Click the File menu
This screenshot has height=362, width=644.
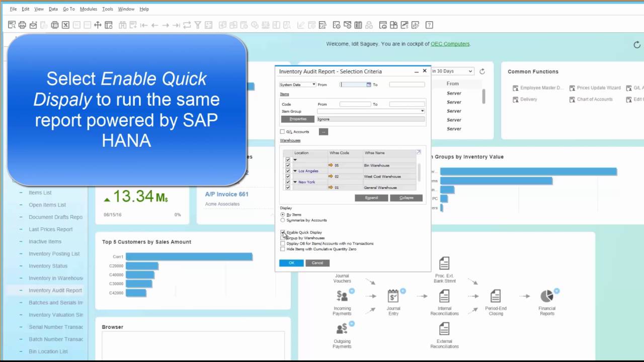coord(13,9)
